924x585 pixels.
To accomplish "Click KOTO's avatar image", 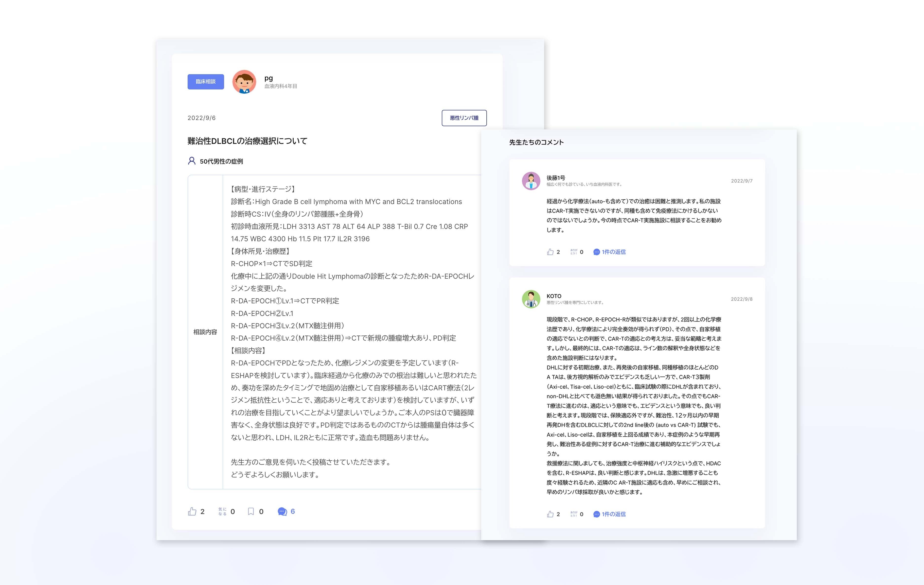I will coord(531,299).
